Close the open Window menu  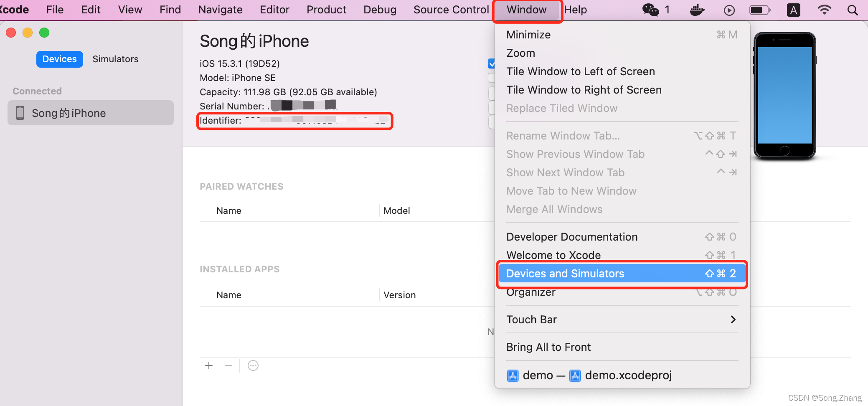click(527, 10)
